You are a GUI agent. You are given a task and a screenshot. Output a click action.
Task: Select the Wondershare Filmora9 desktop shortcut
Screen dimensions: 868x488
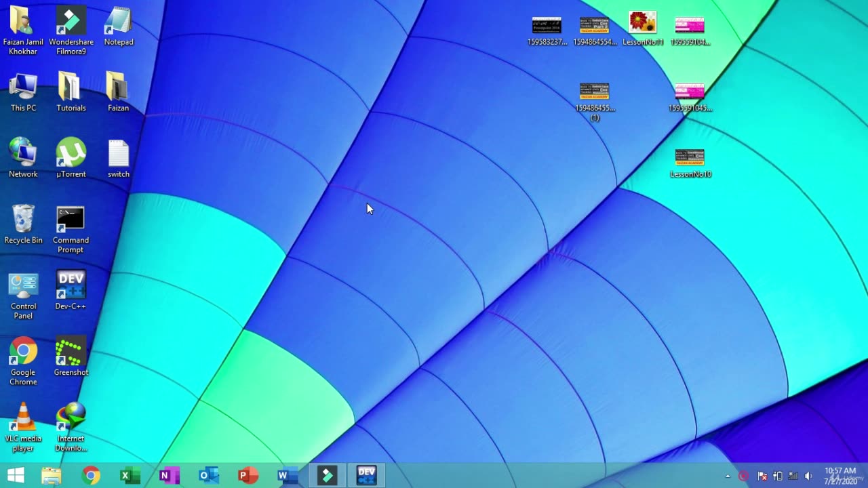tap(71, 30)
